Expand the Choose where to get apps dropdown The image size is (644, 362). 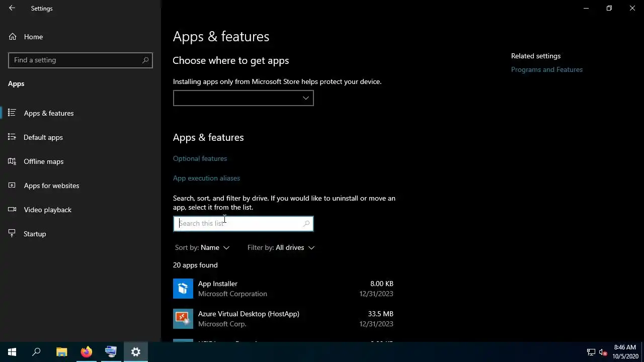[x=243, y=98]
